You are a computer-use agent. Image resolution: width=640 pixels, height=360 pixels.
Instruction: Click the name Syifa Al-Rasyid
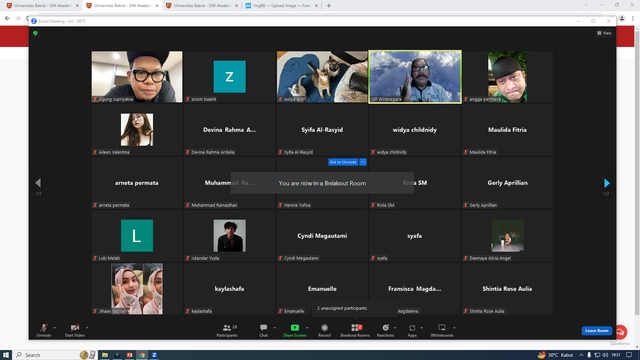click(322, 130)
